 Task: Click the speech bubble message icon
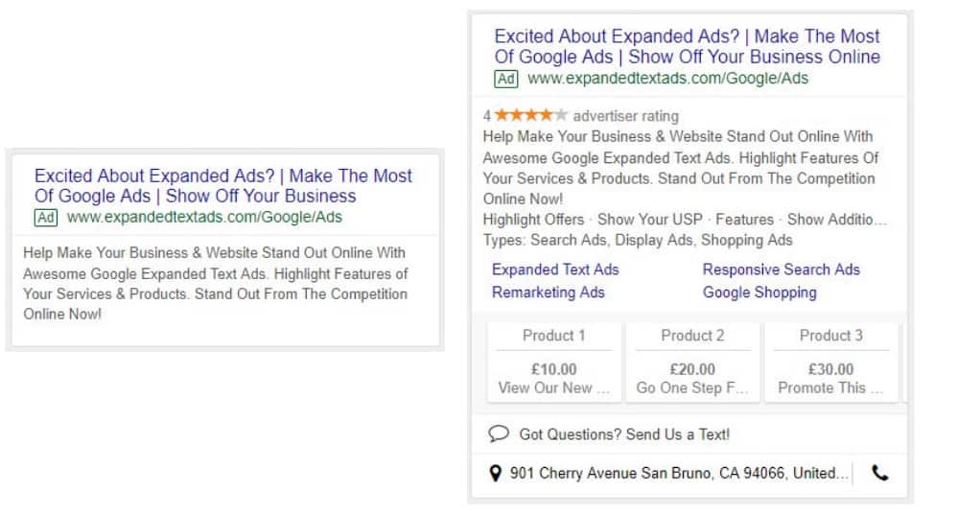click(499, 434)
